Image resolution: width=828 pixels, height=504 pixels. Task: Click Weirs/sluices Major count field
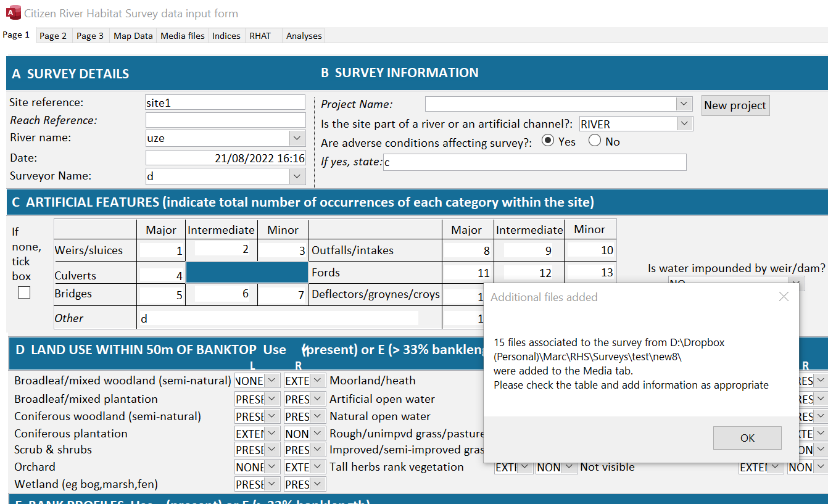pos(162,250)
